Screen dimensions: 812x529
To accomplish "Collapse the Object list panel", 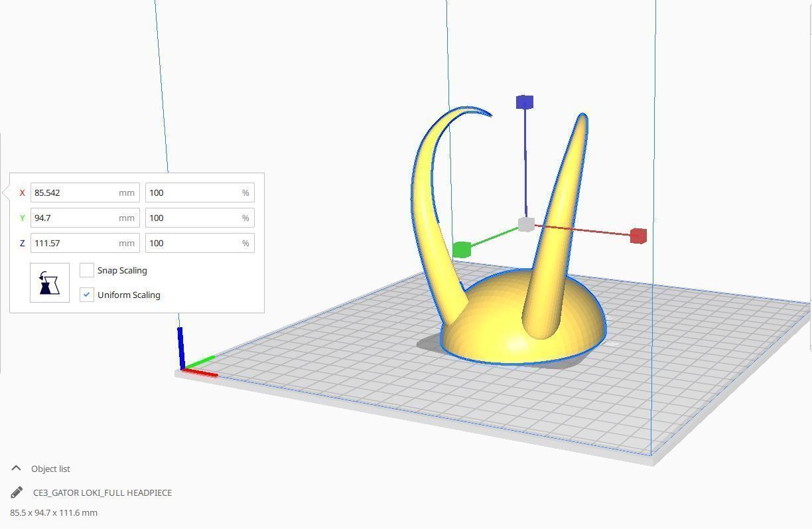I will coord(17,469).
